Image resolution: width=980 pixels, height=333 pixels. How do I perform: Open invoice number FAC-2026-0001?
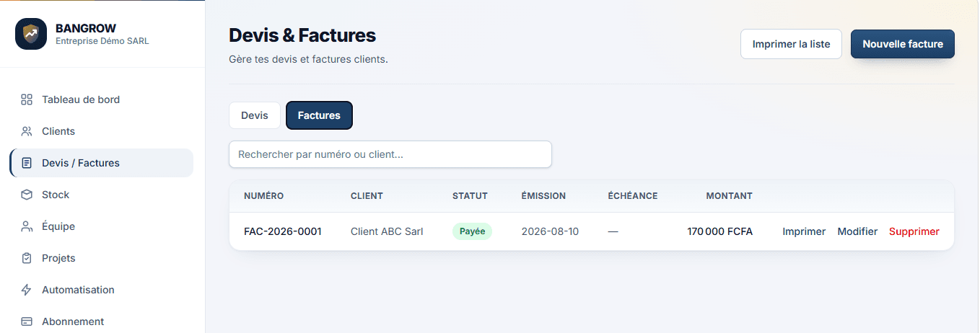point(283,231)
